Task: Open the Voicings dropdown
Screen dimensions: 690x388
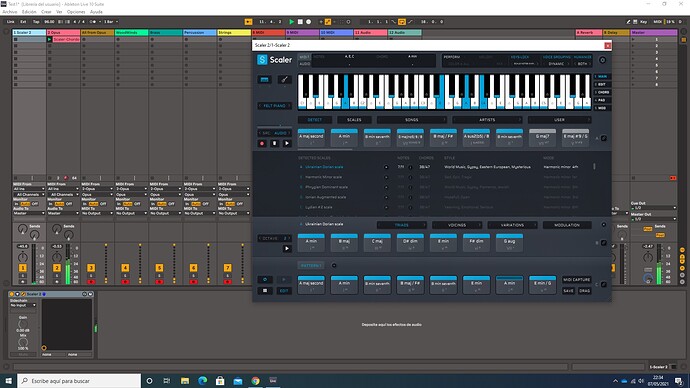Action: click(x=457, y=225)
